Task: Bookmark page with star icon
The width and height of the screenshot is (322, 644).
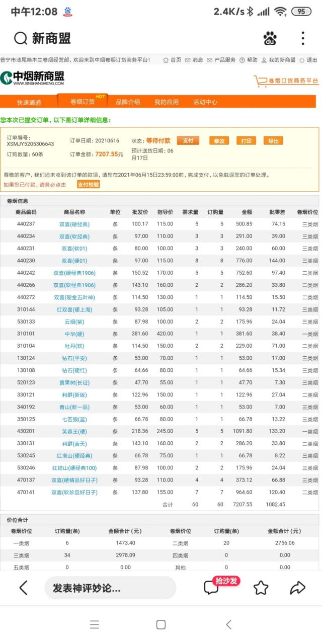Action: pos(261,588)
